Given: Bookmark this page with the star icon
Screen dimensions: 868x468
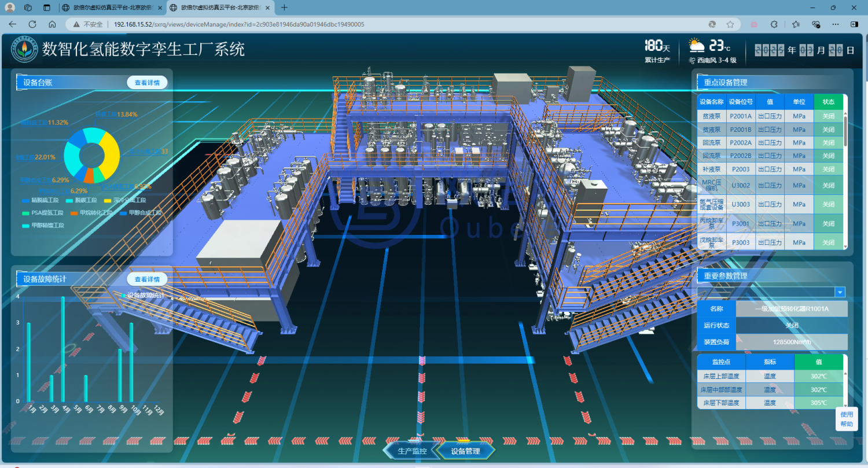Looking at the screenshot, I should point(730,24).
